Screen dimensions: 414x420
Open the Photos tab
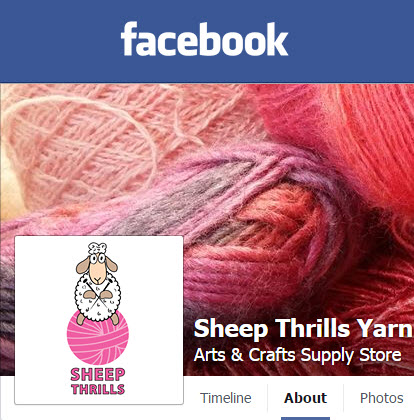[x=382, y=398]
